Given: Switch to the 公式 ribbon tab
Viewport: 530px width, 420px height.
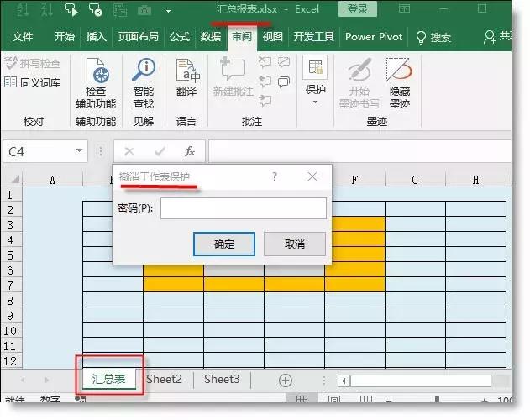Looking at the screenshot, I should tap(180, 36).
